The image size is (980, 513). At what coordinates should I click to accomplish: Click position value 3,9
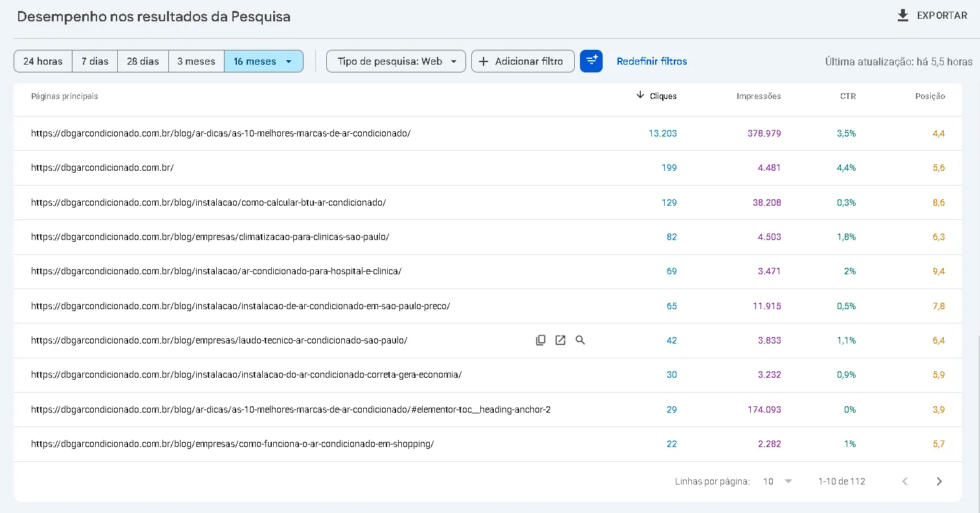pos(939,409)
